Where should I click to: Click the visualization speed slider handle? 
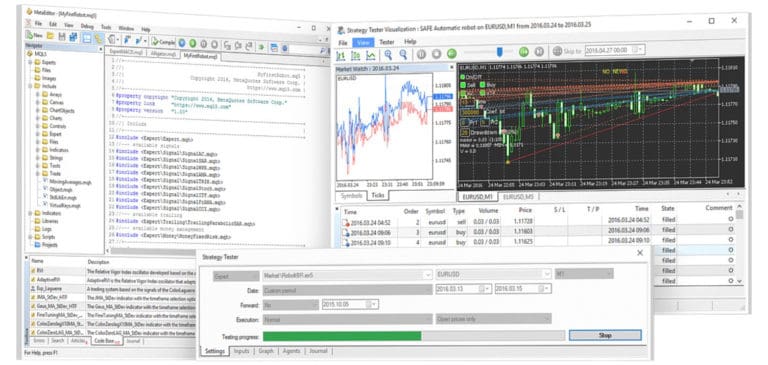coord(499,51)
